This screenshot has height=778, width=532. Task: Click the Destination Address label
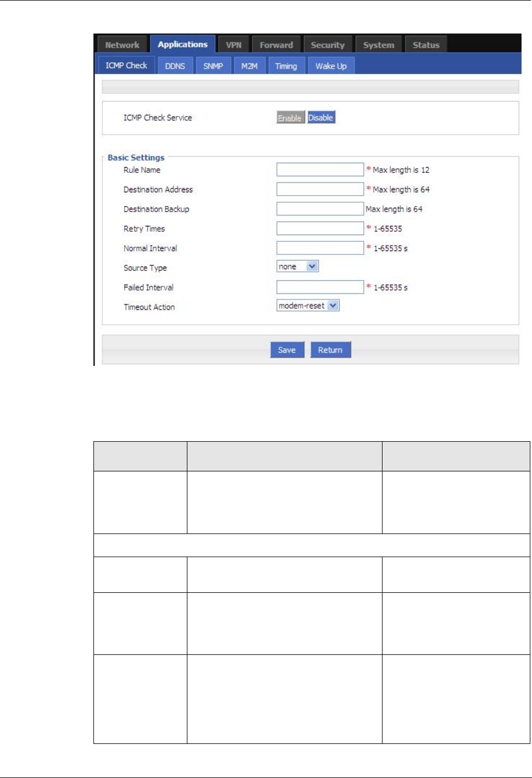click(158, 190)
